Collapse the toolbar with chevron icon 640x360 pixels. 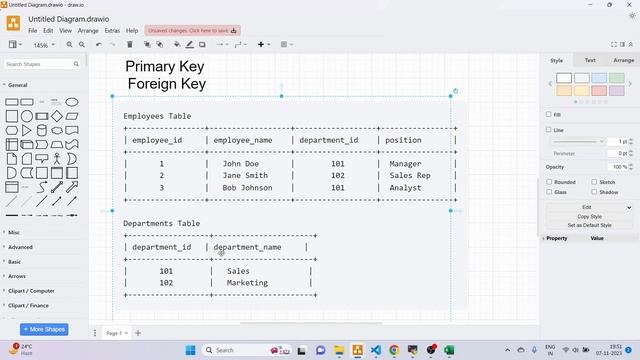tap(631, 44)
